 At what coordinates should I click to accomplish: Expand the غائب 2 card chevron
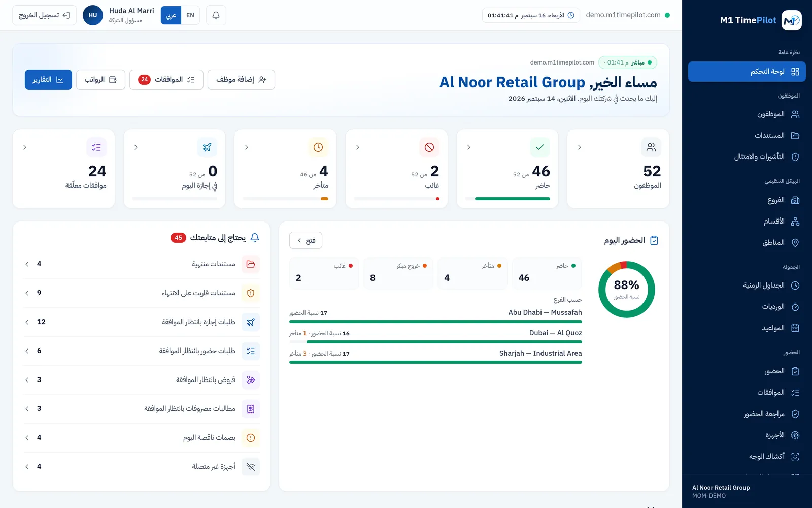(x=358, y=147)
